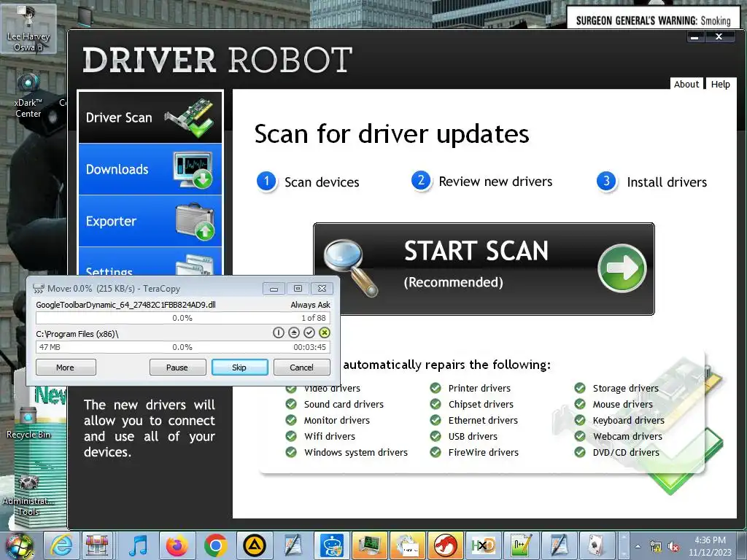Minimize the Driver Robot window
Image resolution: width=747 pixels, height=560 pixels.
point(695,37)
